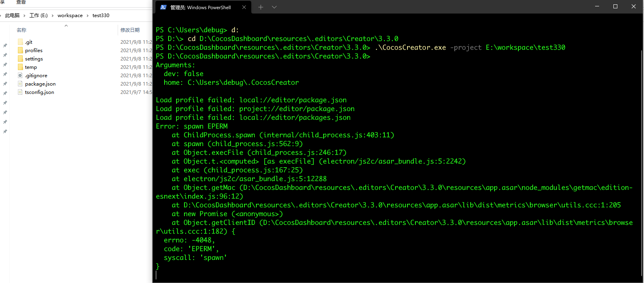Select the settings folder icon

[x=20, y=59]
